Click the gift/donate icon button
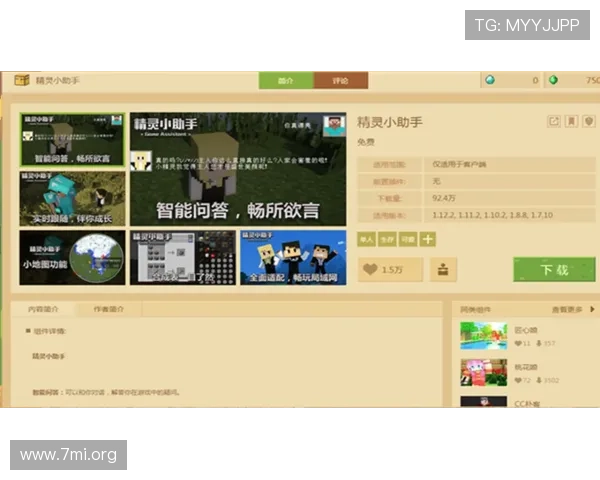The width and height of the screenshot is (600, 480). click(x=443, y=269)
